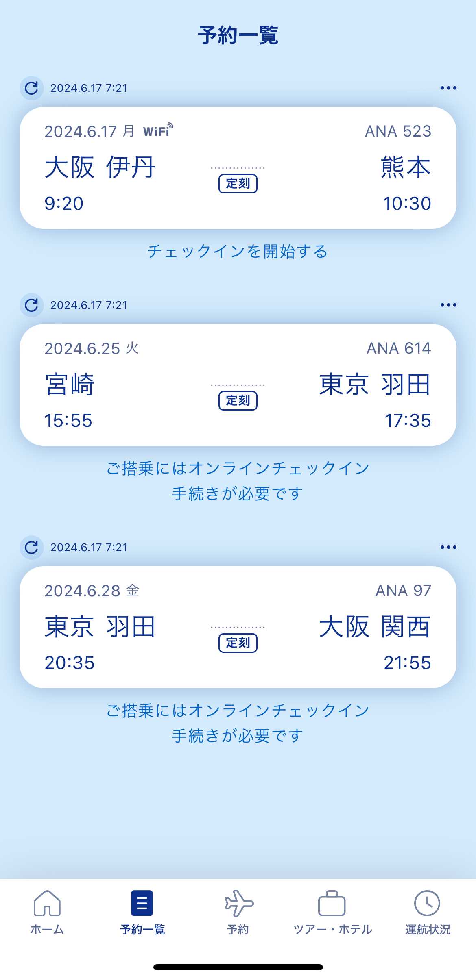Refresh the ANA 97 reservation
This screenshot has height=980, width=476.
coord(32,548)
